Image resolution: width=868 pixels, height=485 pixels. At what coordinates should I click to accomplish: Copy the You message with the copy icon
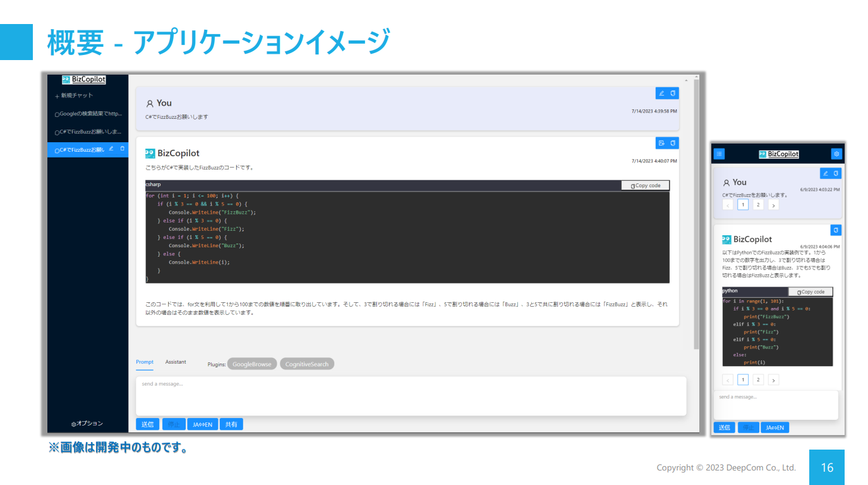[x=672, y=93]
